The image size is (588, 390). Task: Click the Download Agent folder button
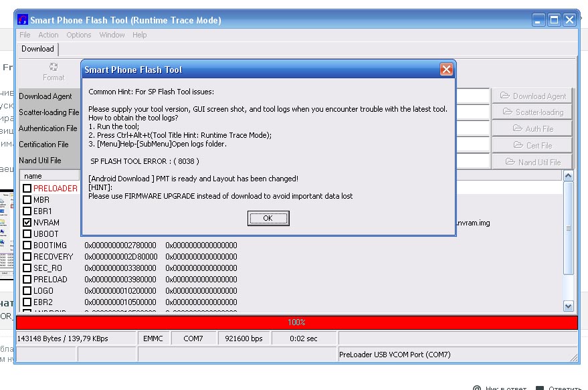coord(532,96)
